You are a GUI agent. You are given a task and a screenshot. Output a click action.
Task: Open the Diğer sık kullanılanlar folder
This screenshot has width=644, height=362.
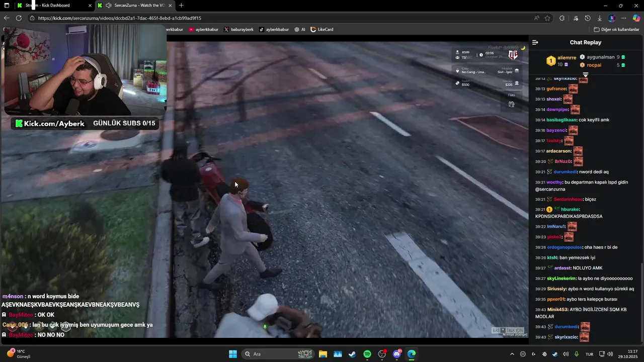coord(617,30)
